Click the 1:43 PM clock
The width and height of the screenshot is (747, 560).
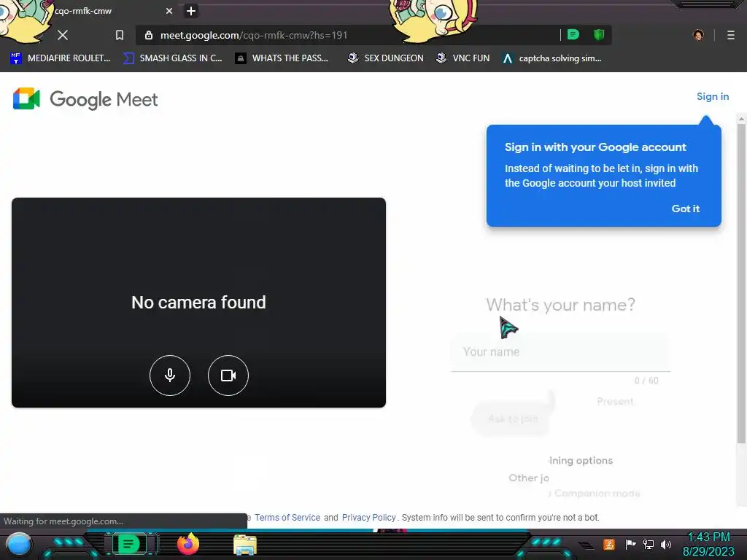click(708, 537)
